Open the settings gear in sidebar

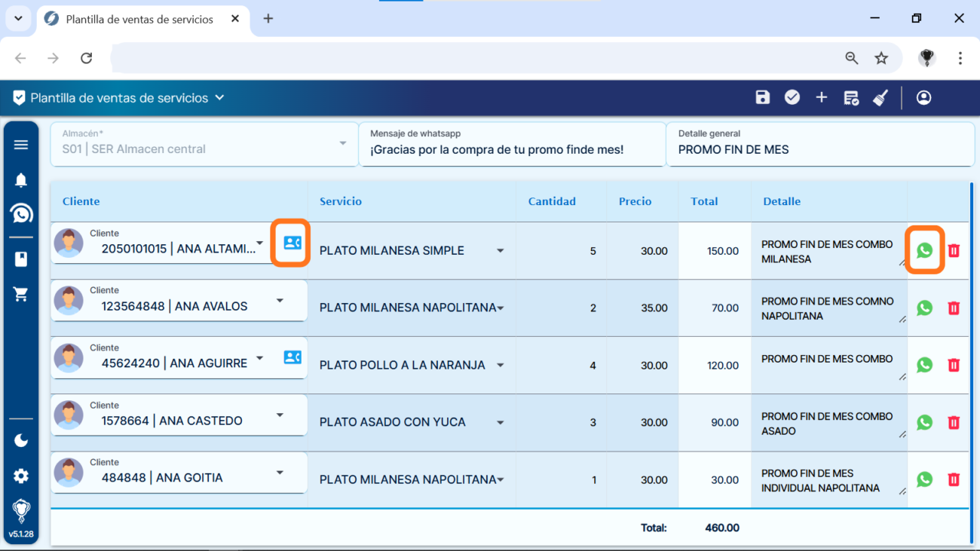coord(21,476)
